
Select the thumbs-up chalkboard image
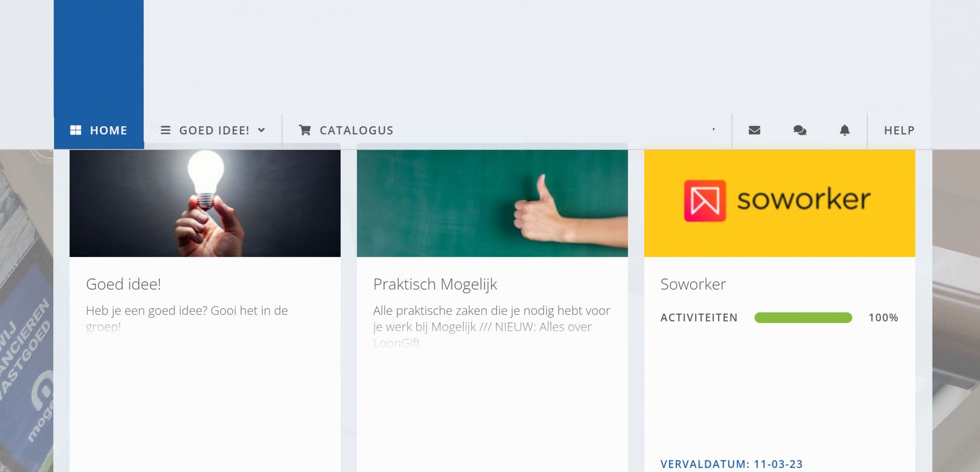click(492, 203)
